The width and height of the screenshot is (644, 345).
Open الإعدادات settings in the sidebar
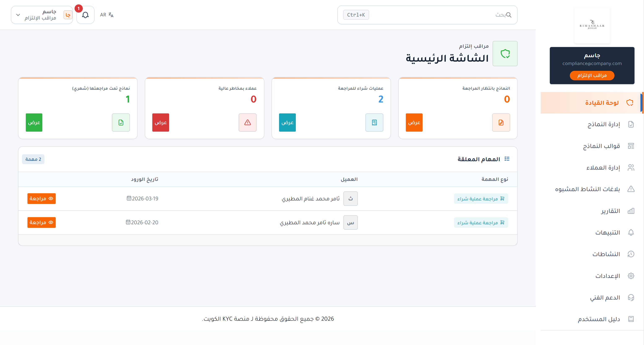[607, 276]
